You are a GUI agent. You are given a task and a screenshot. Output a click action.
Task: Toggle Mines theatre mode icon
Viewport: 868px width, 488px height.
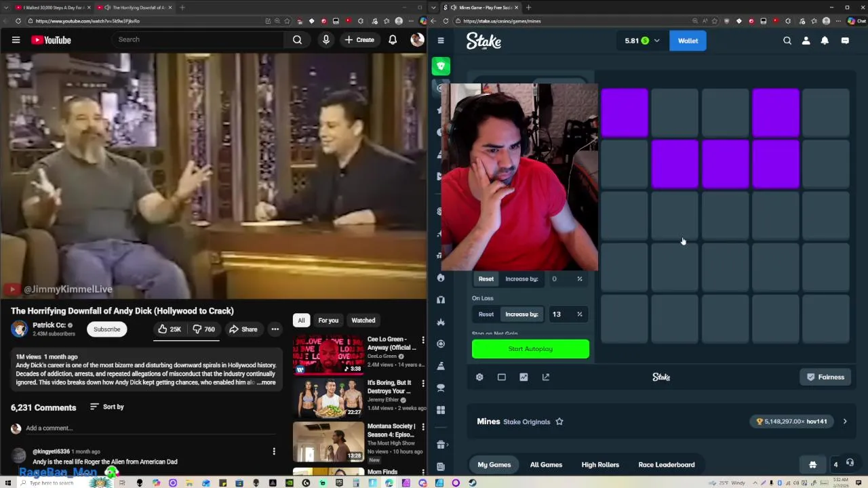502,377
